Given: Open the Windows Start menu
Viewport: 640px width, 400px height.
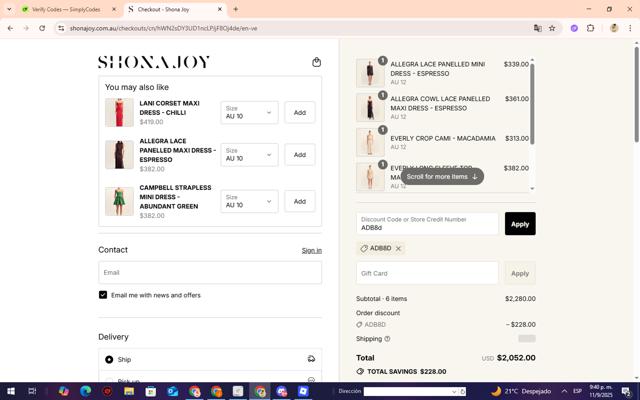Looking at the screenshot, I should click(11, 391).
